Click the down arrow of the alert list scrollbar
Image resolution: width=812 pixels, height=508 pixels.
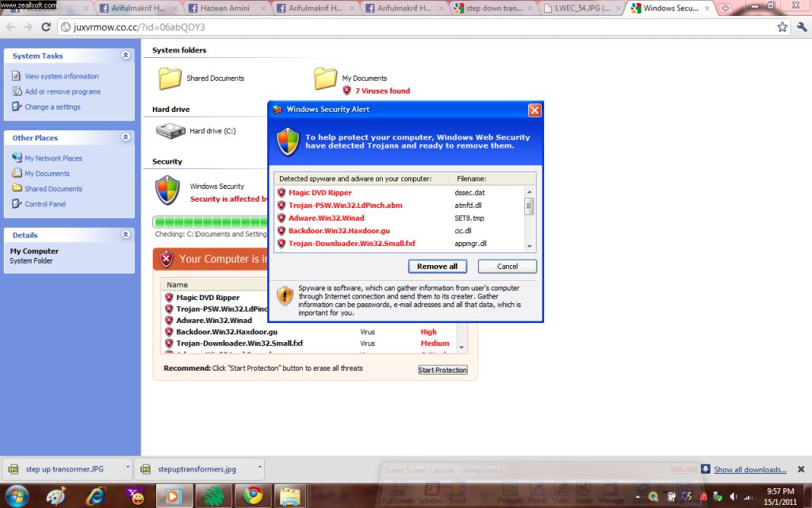click(529, 246)
